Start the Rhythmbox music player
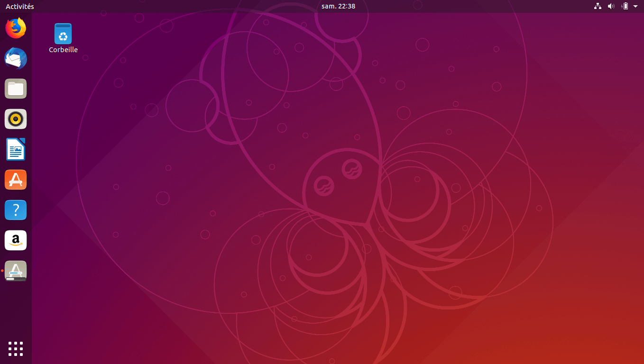 tap(16, 119)
